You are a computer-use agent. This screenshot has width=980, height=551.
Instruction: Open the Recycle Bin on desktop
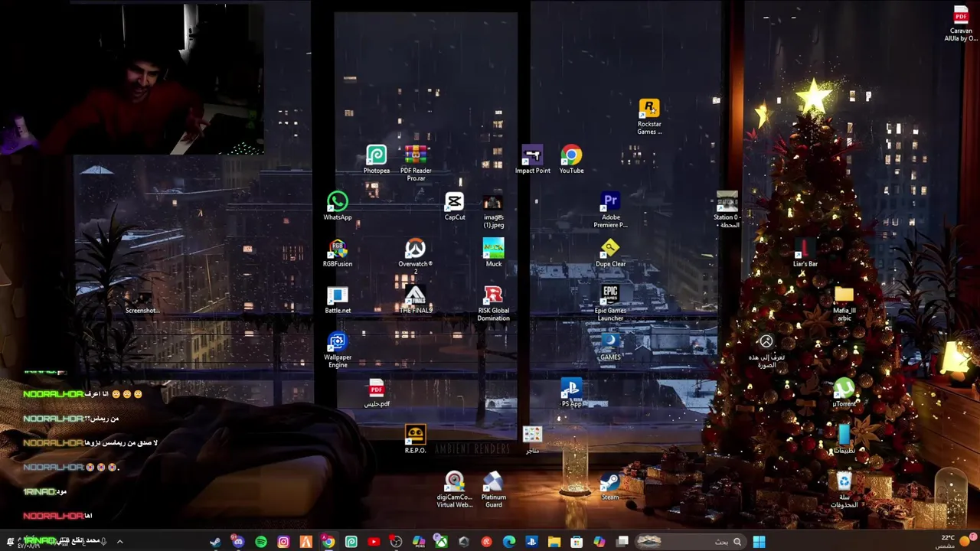click(x=844, y=490)
